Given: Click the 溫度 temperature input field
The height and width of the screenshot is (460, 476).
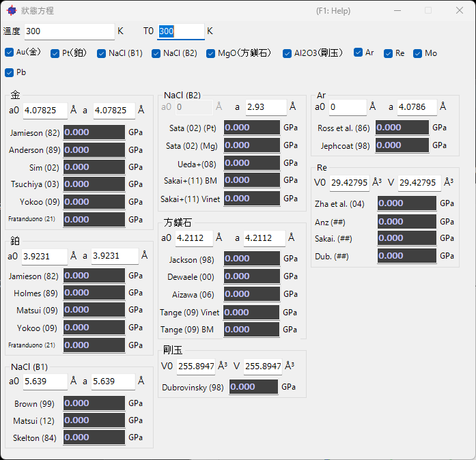Looking at the screenshot, I should click(70, 31).
